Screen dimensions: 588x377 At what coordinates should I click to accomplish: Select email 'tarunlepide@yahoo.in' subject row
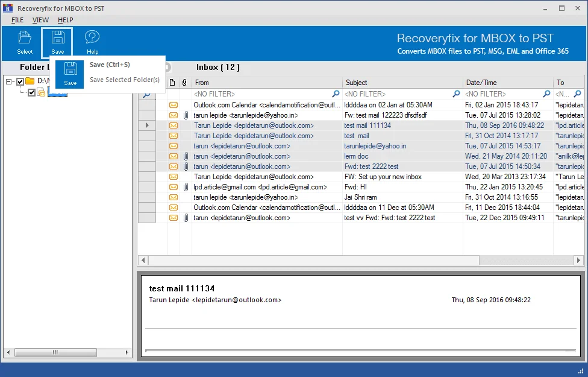click(x=375, y=146)
